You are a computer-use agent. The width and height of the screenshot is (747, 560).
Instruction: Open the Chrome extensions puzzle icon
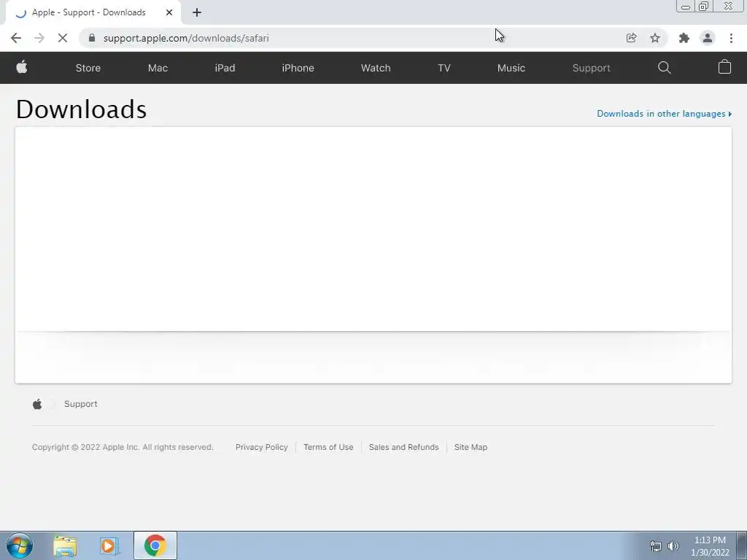point(684,38)
